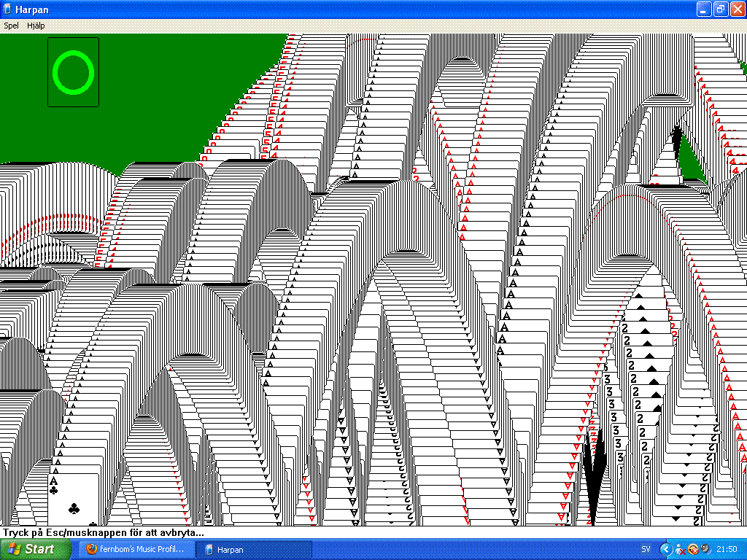Viewport: 747px width, 560px height.
Task: Click the status bar message about Esc
Action: [102, 533]
